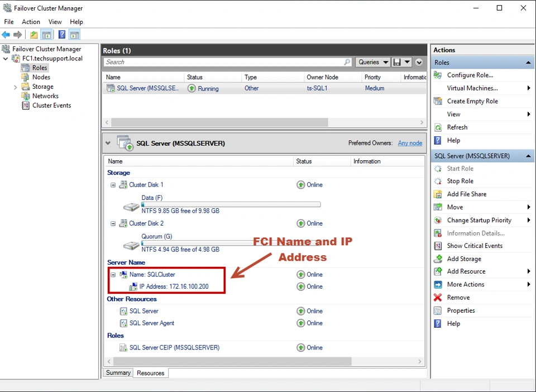The width and height of the screenshot is (536, 392).
Task: Collapse SQL Server (MSSQLSERVER) Actions section
Action: [x=528, y=156]
